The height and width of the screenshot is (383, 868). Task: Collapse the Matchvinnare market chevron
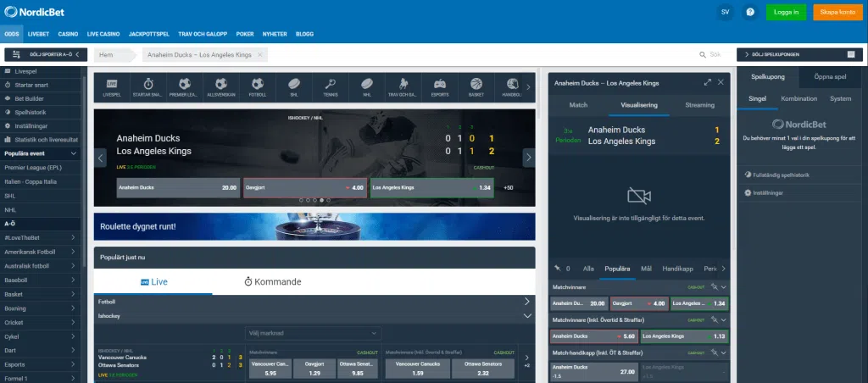click(x=724, y=287)
